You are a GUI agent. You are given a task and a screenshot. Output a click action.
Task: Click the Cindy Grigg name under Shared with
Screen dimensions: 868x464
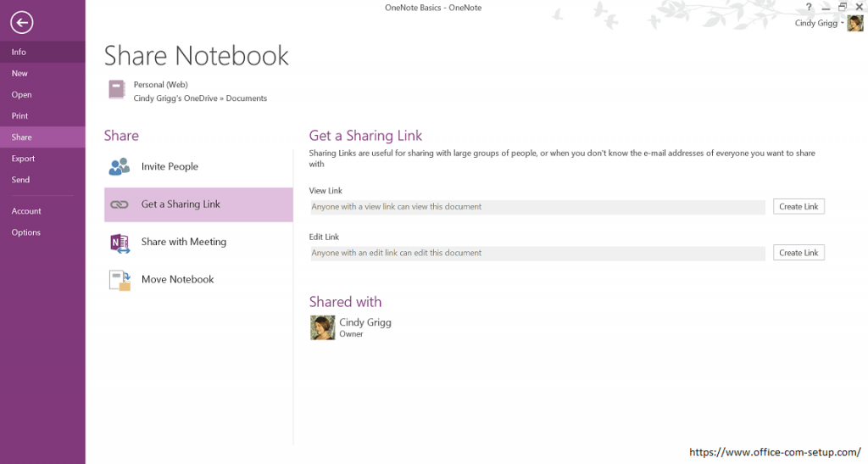click(x=365, y=322)
